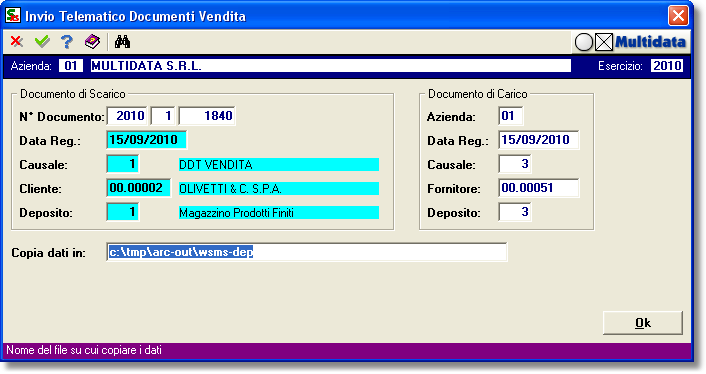Click the Scarico Causale code field
Viewport: 706px width, 374px height.
point(123,164)
